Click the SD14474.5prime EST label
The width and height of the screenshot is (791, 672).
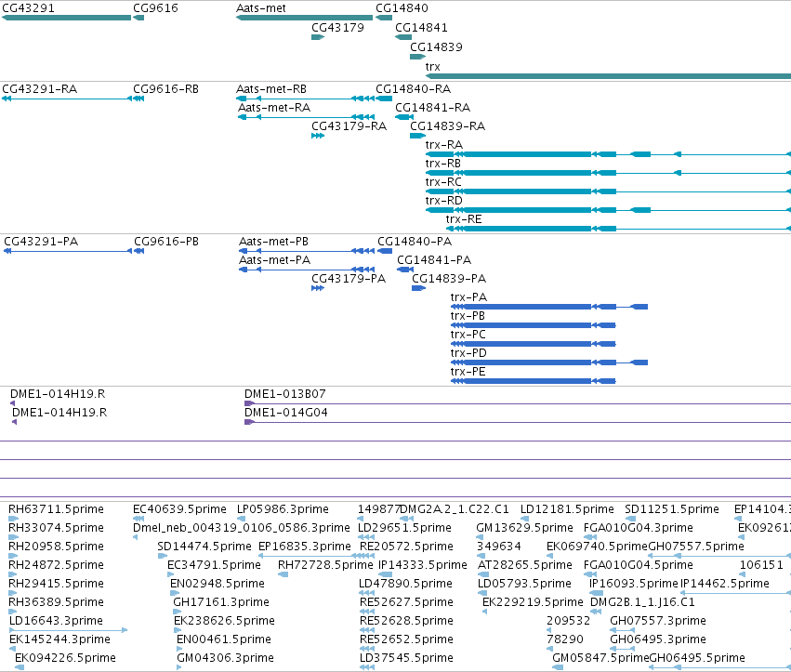click(204, 547)
